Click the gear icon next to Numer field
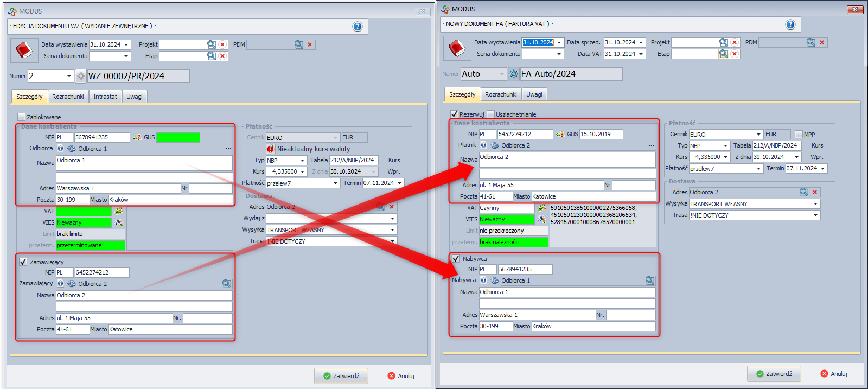Image resolution: width=868 pixels, height=389 pixels. point(81,76)
